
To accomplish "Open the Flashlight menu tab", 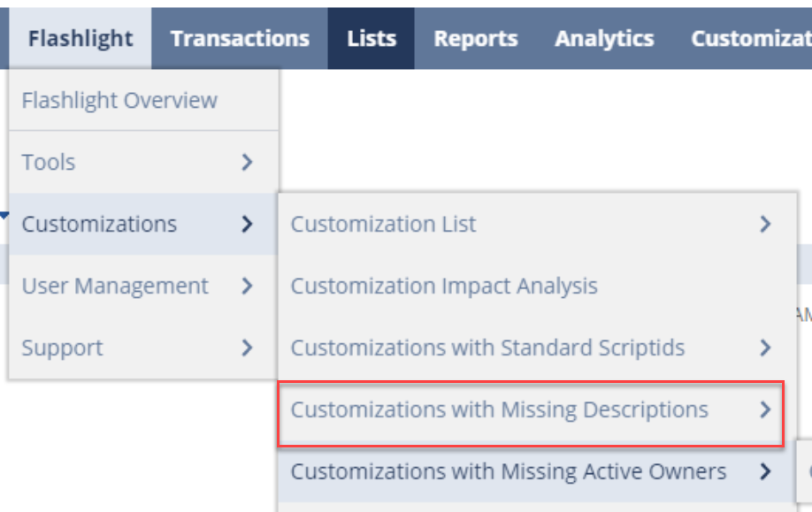I will [x=80, y=39].
